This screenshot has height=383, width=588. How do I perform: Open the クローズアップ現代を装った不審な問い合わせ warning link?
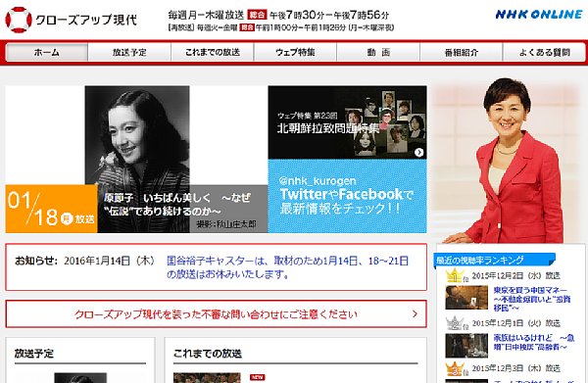coord(216,314)
